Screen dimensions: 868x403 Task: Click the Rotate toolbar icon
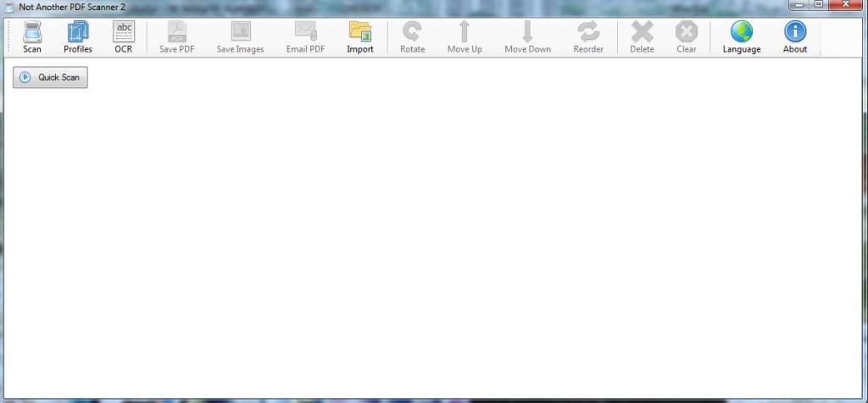click(413, 31)
